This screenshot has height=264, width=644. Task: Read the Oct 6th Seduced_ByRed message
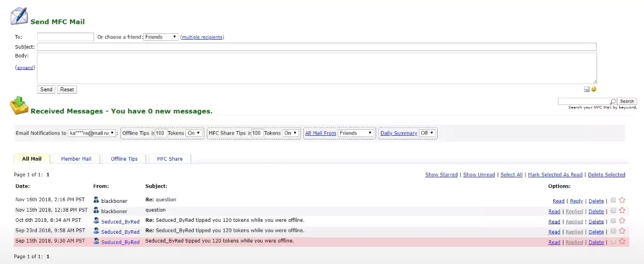554,222
